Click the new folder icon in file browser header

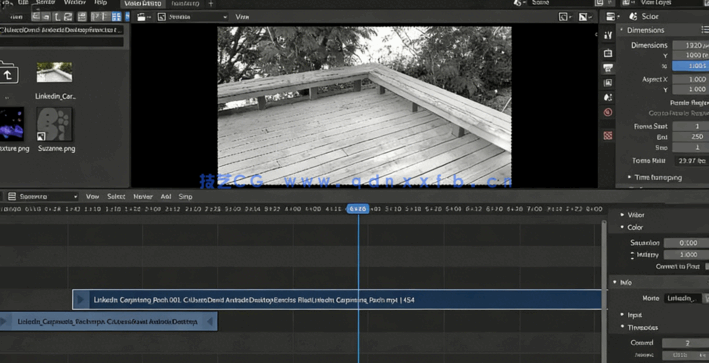coord(82,17)
